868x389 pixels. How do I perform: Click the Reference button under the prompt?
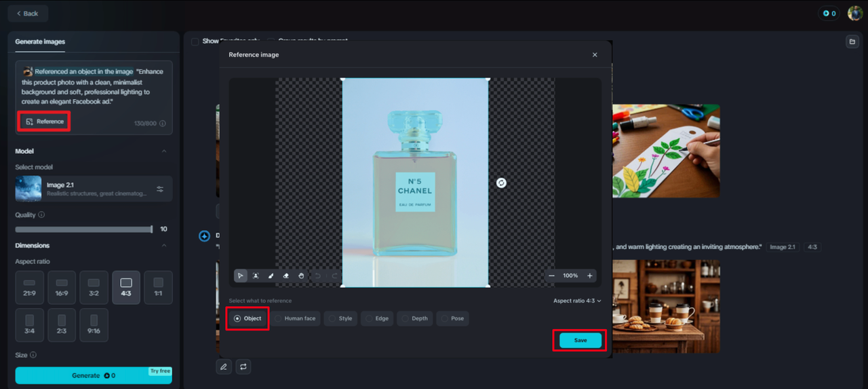coord(45,122)
